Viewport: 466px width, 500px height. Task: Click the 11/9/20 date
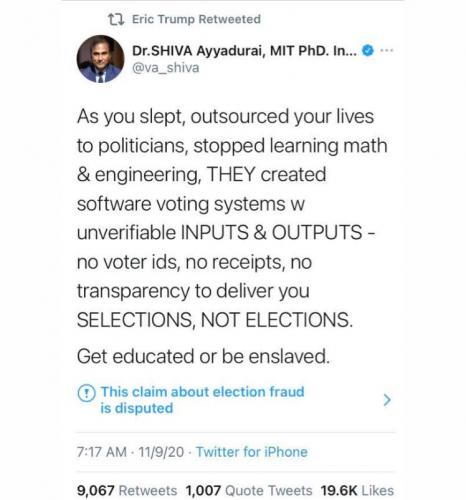pyautogui.click(x=161, y=452)
